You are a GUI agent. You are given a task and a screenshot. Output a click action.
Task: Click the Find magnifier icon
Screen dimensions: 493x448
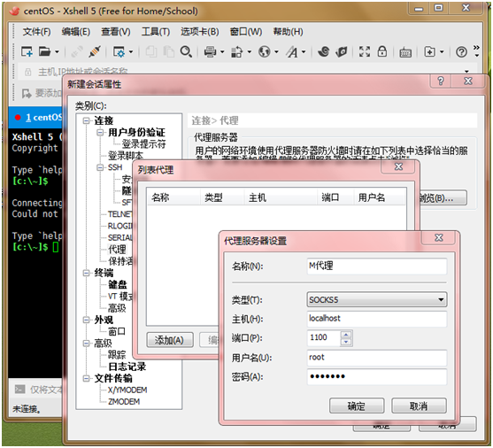coord(186,51)
